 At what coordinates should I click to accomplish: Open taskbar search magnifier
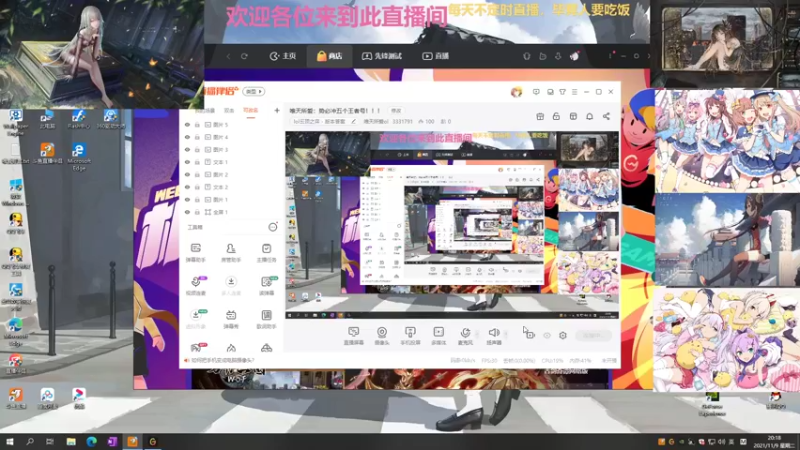tap(30, 442)
